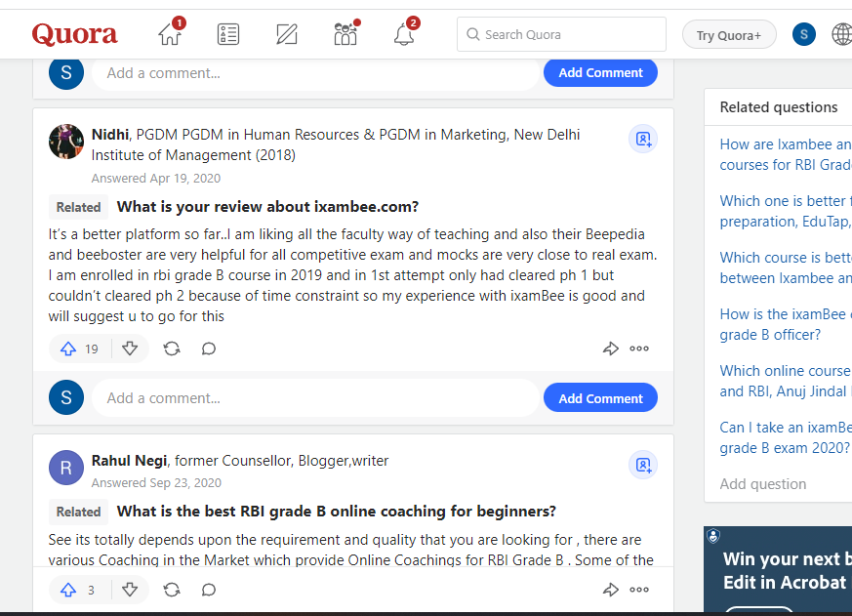Open the Home feed icon
The width and height of the screenshot is (852, 616).
click(x=170, y=34)
